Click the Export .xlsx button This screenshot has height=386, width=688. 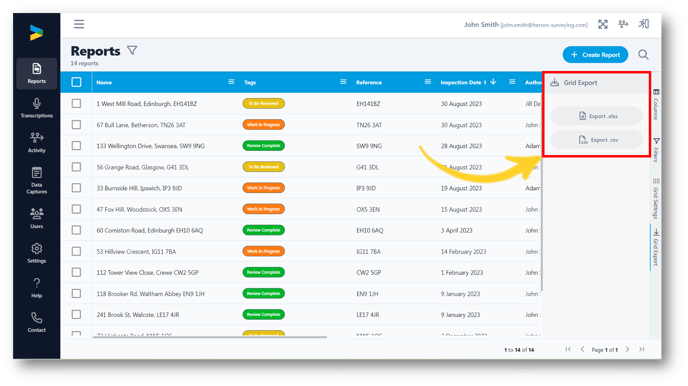point(597,116)
